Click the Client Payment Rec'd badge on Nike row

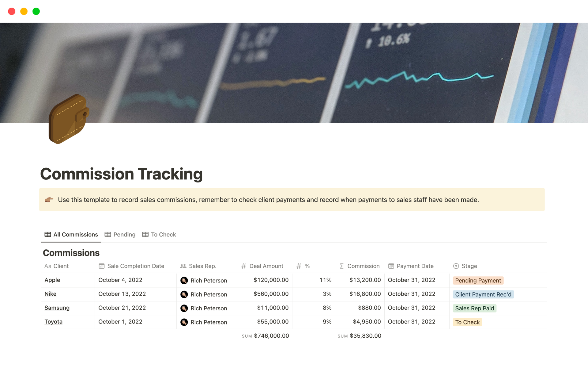(483, 294)
